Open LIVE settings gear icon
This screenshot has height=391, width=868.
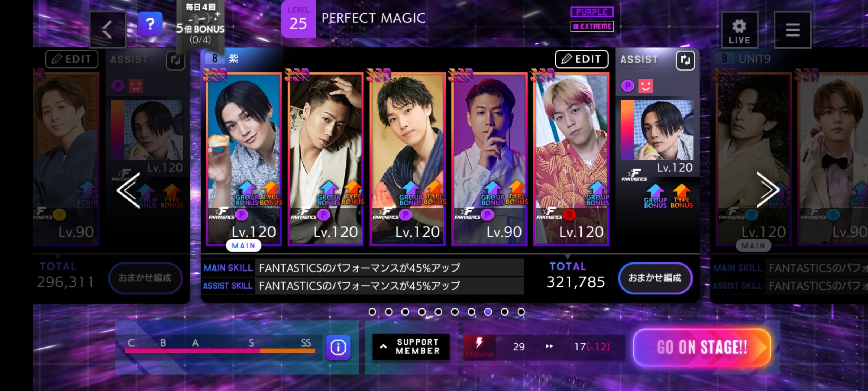click(x=739, y=30)
